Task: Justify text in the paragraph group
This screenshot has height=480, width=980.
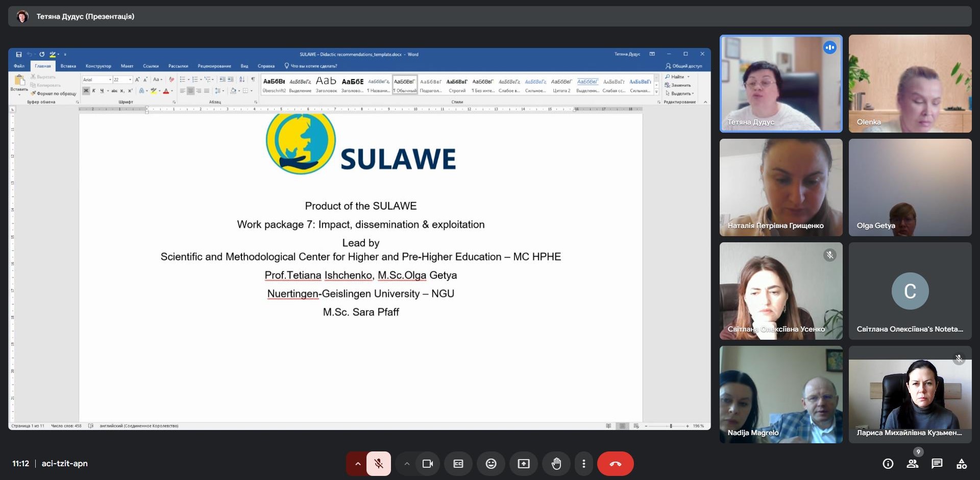Action: click(x=207, y=91)
